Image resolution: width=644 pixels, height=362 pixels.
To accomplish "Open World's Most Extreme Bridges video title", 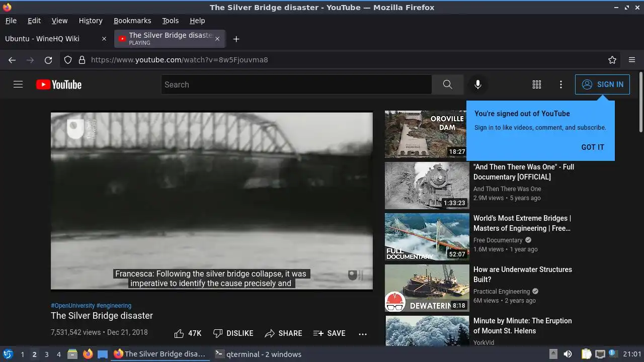I will pos(522,223).
